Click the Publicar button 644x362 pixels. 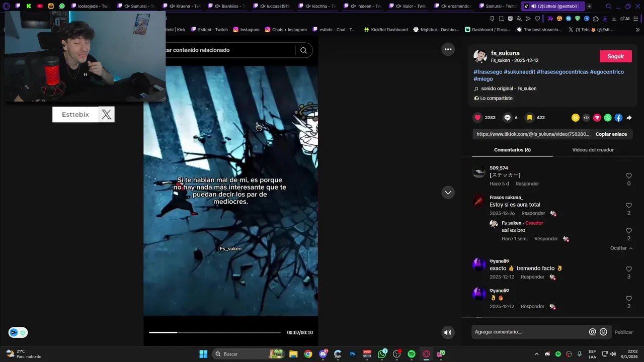point(623,332)
